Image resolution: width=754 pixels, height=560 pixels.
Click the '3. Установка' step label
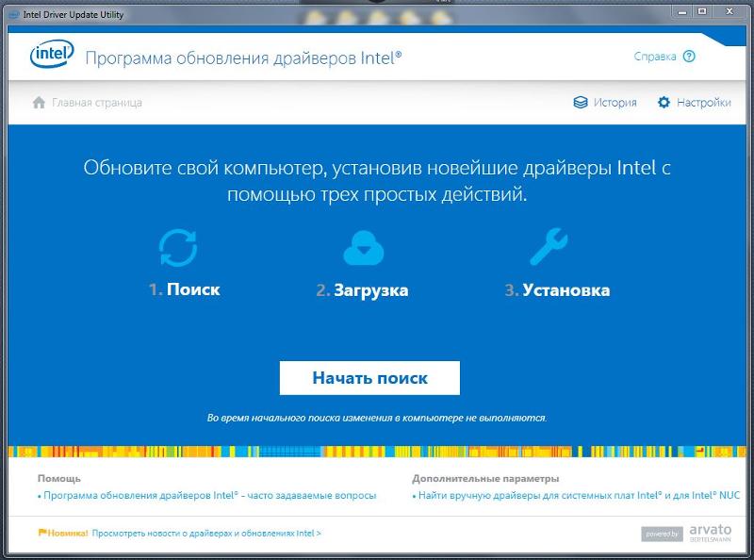coord(557,290)
